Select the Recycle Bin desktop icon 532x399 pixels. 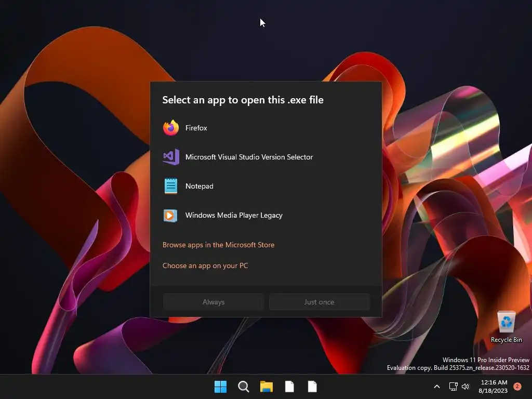pyautogui.click(x=506, y=327)
